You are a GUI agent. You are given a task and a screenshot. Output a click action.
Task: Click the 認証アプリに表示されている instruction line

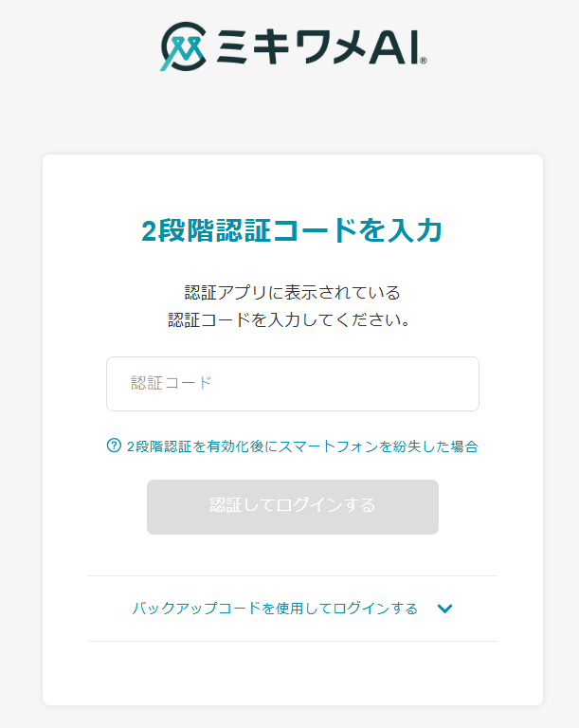(x=292, y=292)
